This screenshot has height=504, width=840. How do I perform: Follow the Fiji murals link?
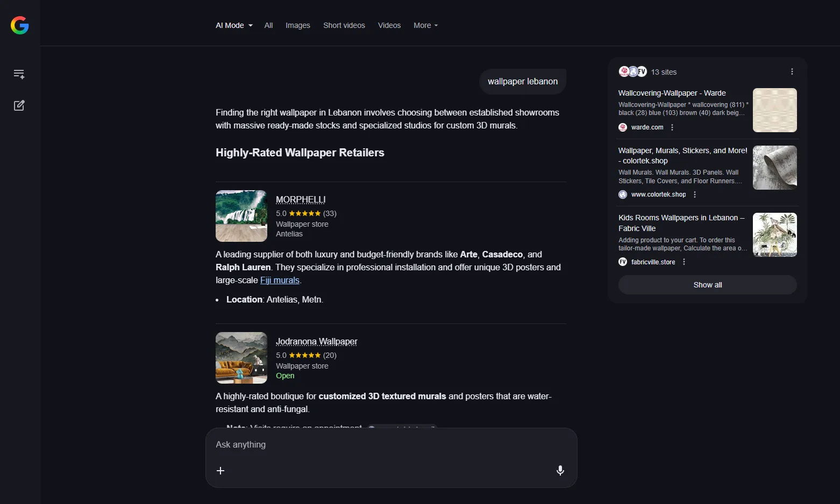point(280,280)
